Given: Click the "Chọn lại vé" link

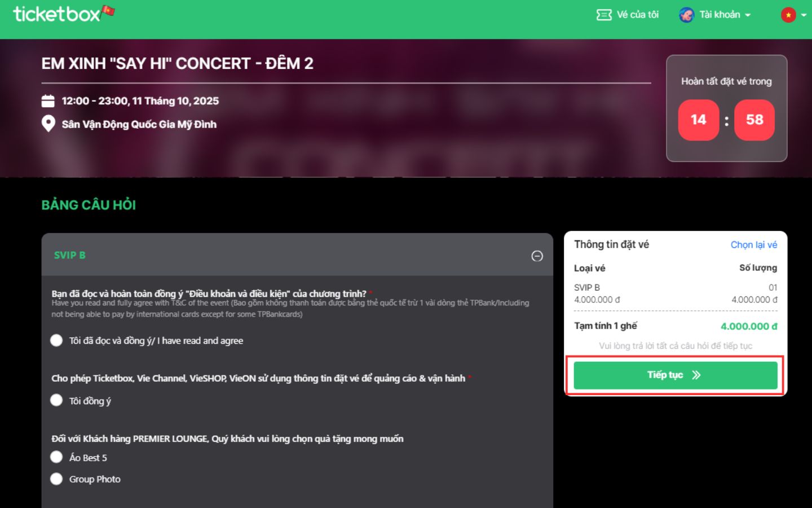Looking at the screenshot, I should [753, 244].
